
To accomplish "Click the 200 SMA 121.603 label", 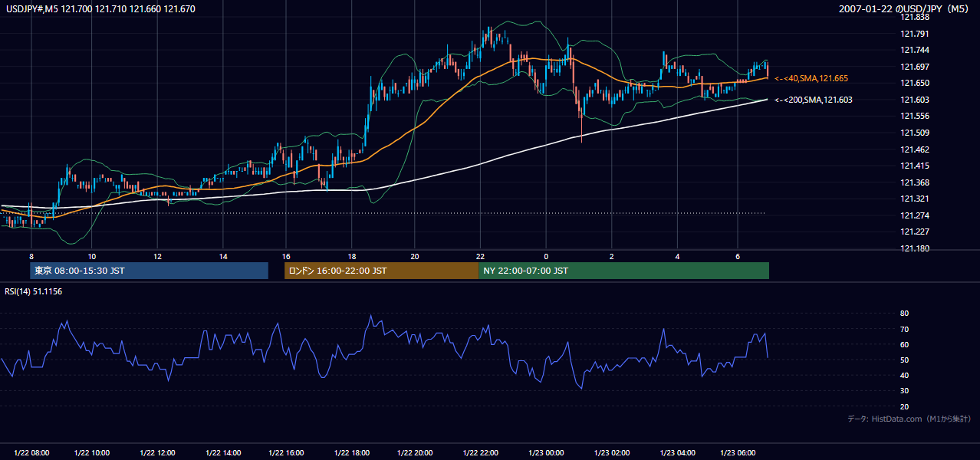I will pyautogui.click(x=814, y=100).
